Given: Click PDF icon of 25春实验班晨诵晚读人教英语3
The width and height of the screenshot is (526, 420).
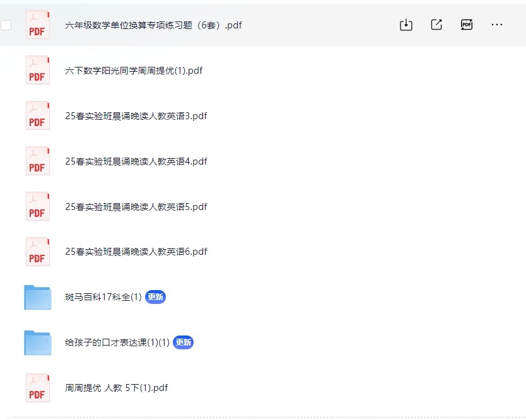Looking at the screenshot, I should 38,115.
